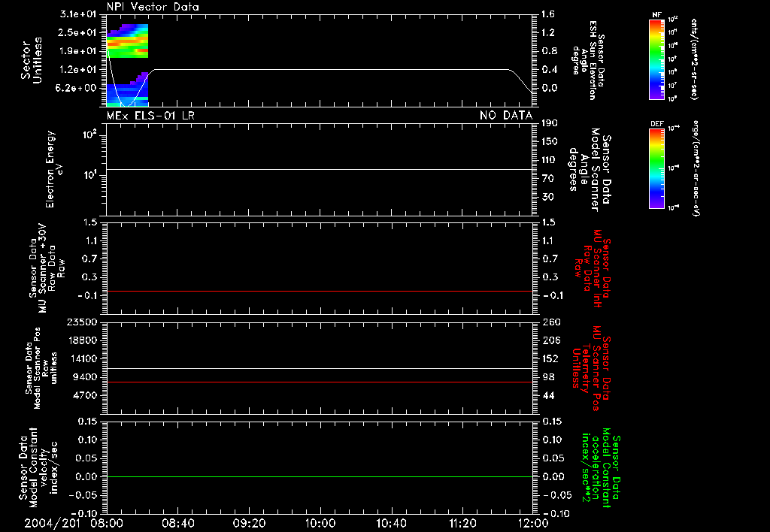Click the lower blue NPI spectrogram block

pyautogui.click(x=128, y=89)
